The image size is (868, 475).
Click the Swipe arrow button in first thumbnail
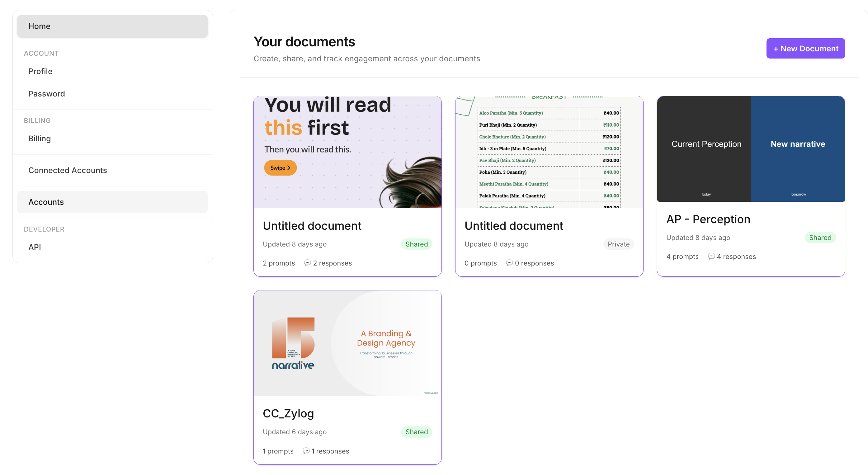click(280, 168)
